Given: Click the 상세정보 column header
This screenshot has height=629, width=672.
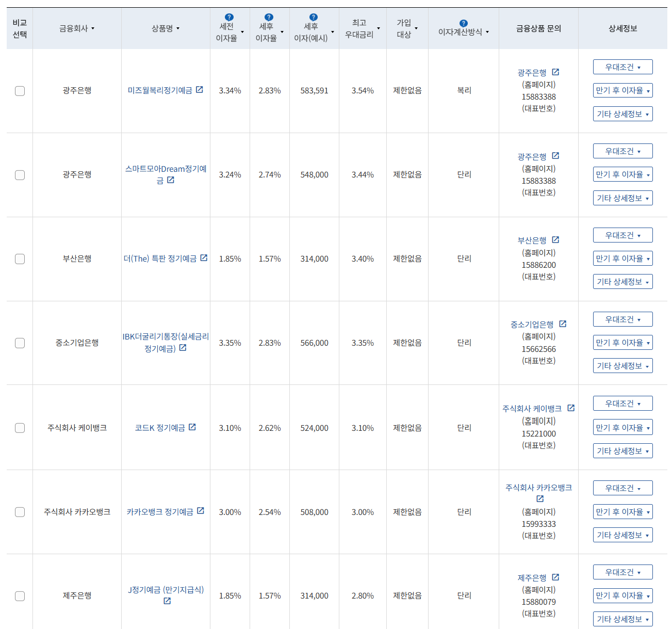Looking at the screenshot, I should point(622,28).
